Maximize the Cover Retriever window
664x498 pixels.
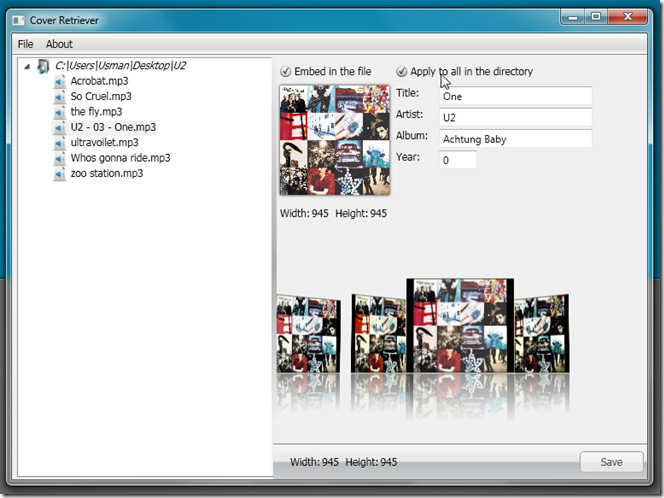click(596, 17)
